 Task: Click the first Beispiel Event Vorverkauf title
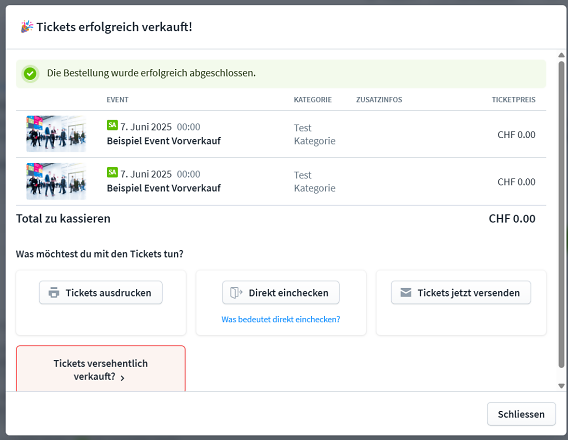164,141
